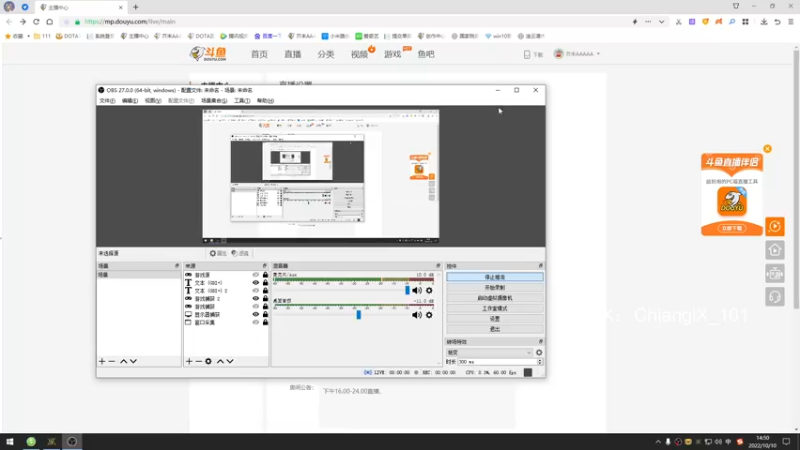Screen dimensions: 800x450
Task: Toggle visibility of 文本 (GDI+) source
Action: (256, 283)
